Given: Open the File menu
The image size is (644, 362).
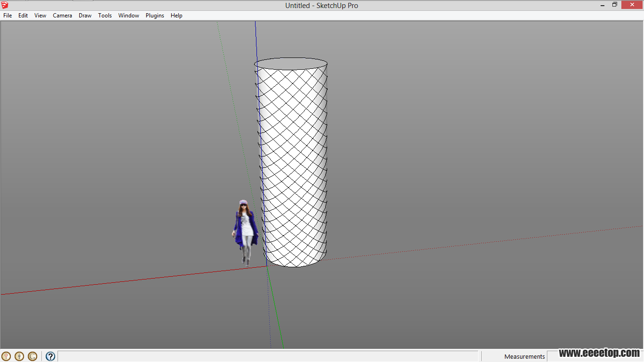Looking at the screenshot, I should pos(8,16).
